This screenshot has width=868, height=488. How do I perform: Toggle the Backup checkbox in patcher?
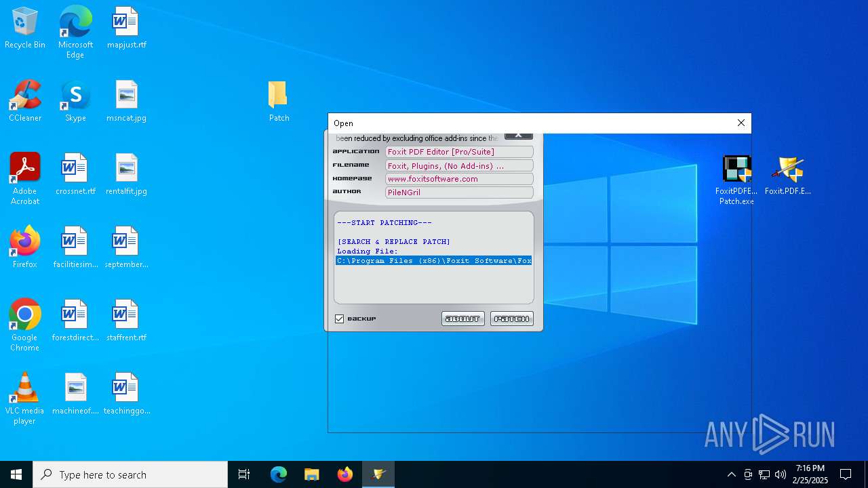point(340,319)
